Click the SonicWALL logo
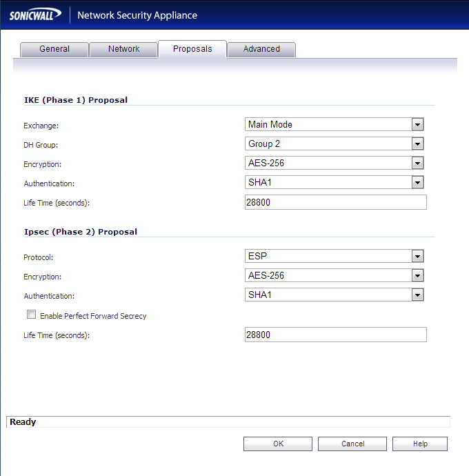The height and width of the screenshot is (476, 469). coord(35,14)
